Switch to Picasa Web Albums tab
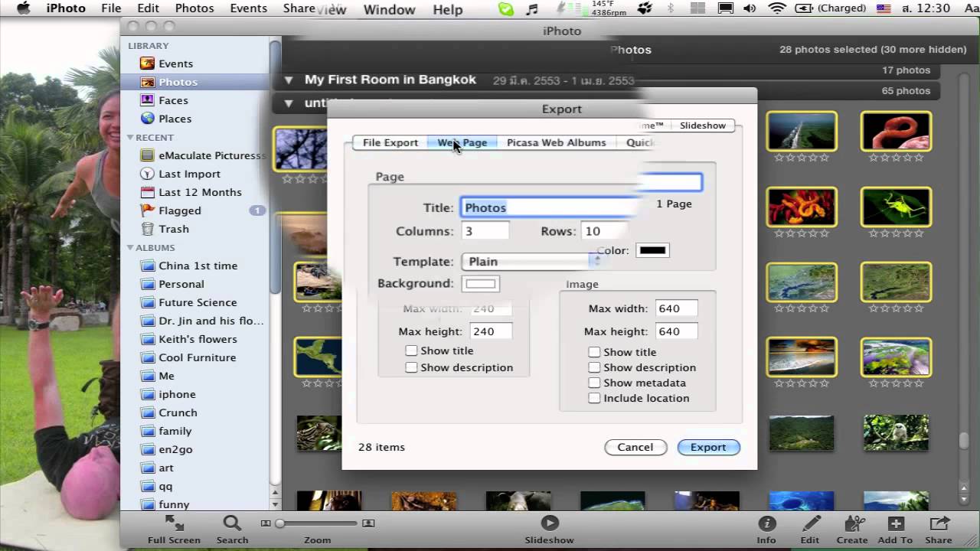980x551 pixels. click(556, 142)
